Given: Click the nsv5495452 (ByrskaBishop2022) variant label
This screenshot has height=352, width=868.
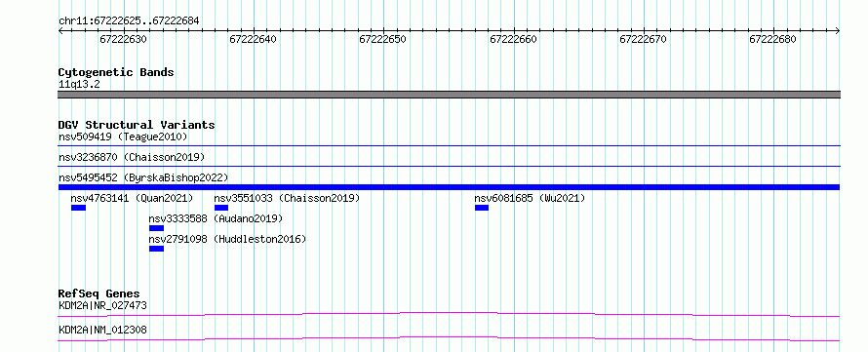Looking at the screenshot, I should pyautogui.click(x=143, y=177).
